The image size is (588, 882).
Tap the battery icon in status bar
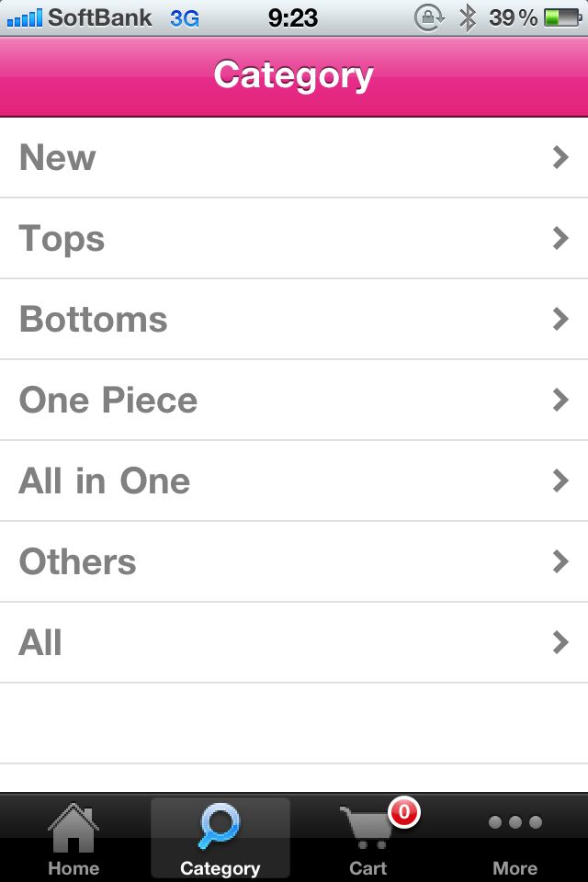click(x=562, y=18)
